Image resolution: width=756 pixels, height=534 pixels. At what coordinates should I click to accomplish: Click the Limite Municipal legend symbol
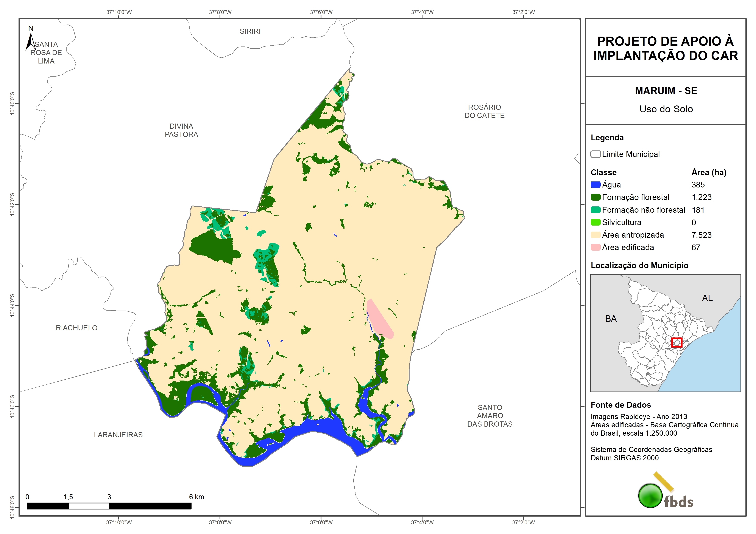click(595, 154)
